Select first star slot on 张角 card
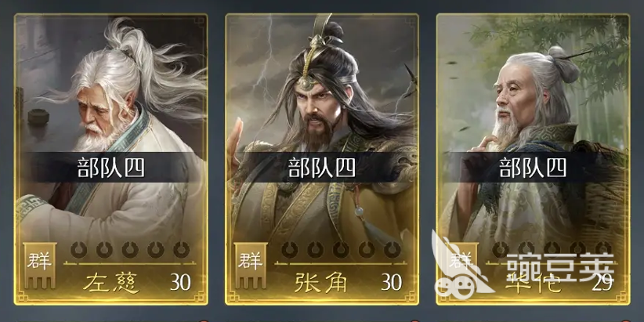644x322 pixels. tap(290, 249)
